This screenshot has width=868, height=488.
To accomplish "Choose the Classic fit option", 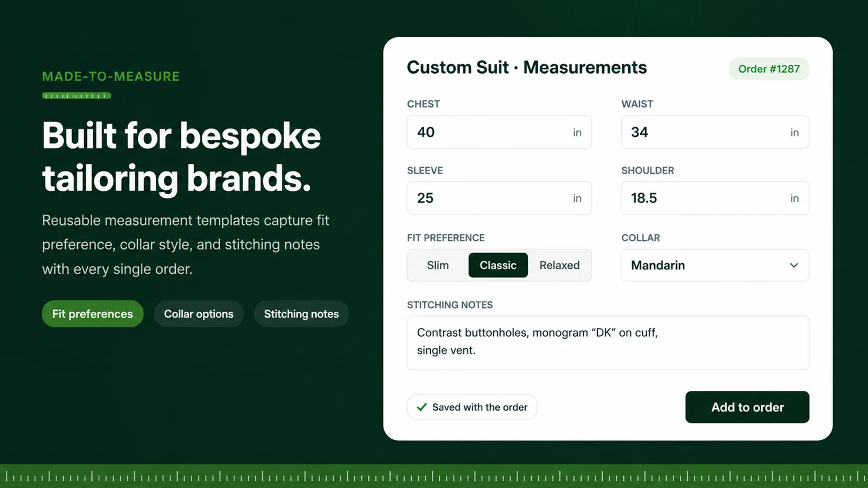I will (498, 265).
